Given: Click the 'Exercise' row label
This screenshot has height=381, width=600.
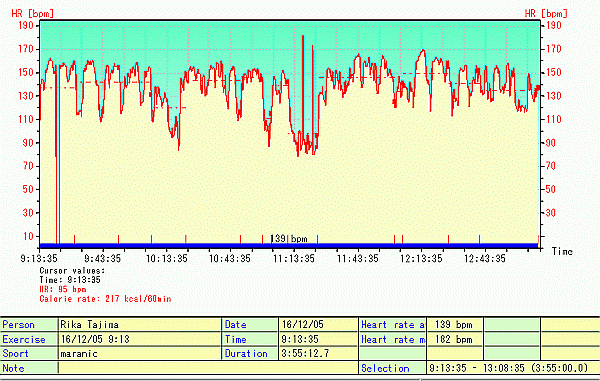Looking at the screenshot, I should (x=24, y=339).
